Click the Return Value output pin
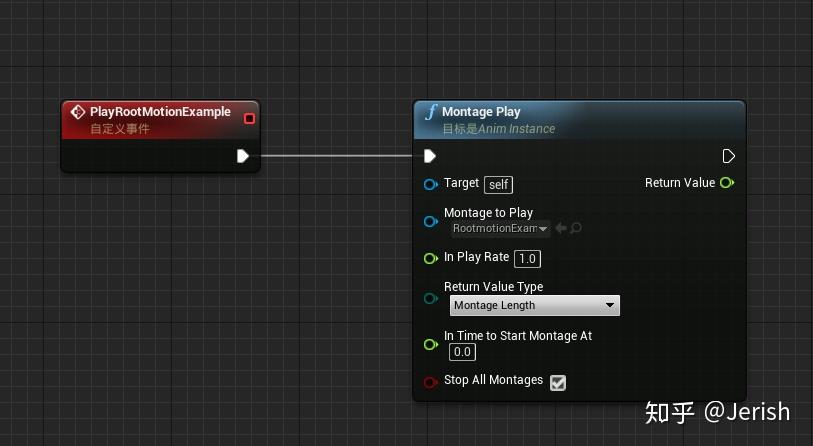Image resolution: width=813 pixels, height=446 pixels. point(727,183)
